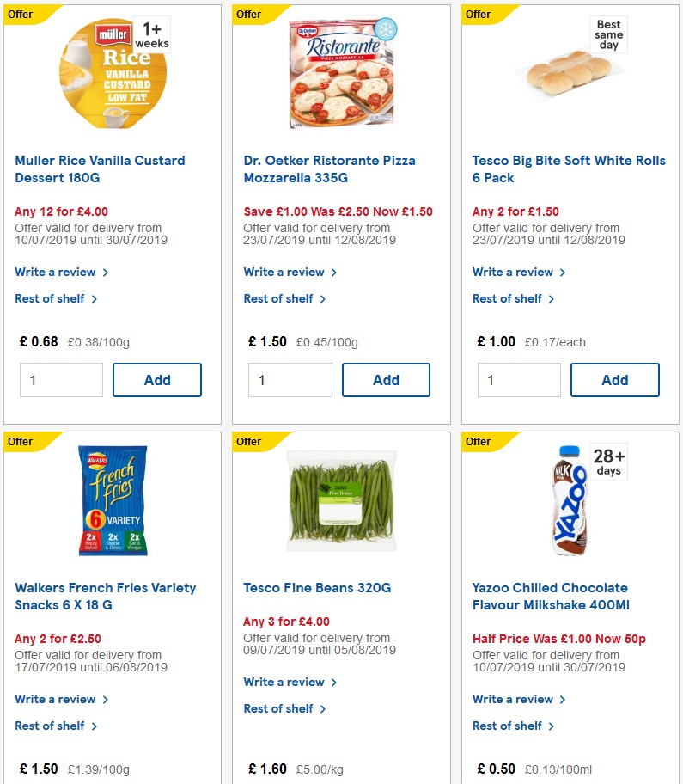
Task: Click the quantity field for Muller Rice
Action: click(x=61, y=379)
